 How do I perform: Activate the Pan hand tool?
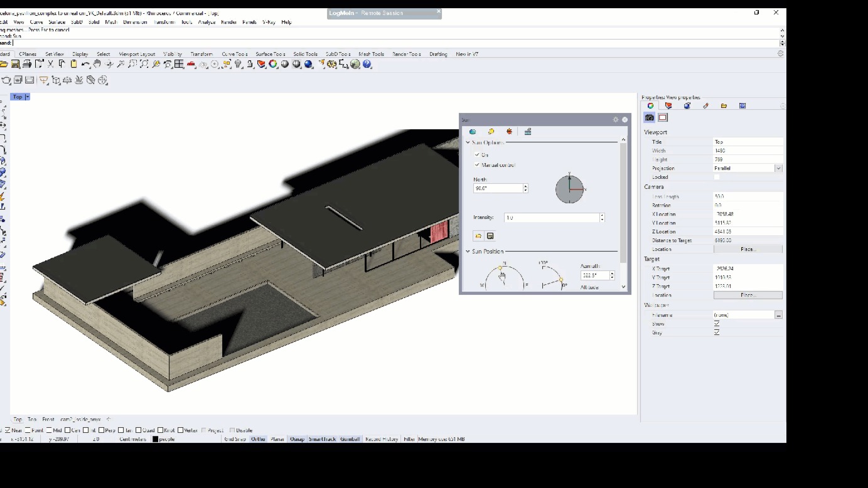pos(97,64)
